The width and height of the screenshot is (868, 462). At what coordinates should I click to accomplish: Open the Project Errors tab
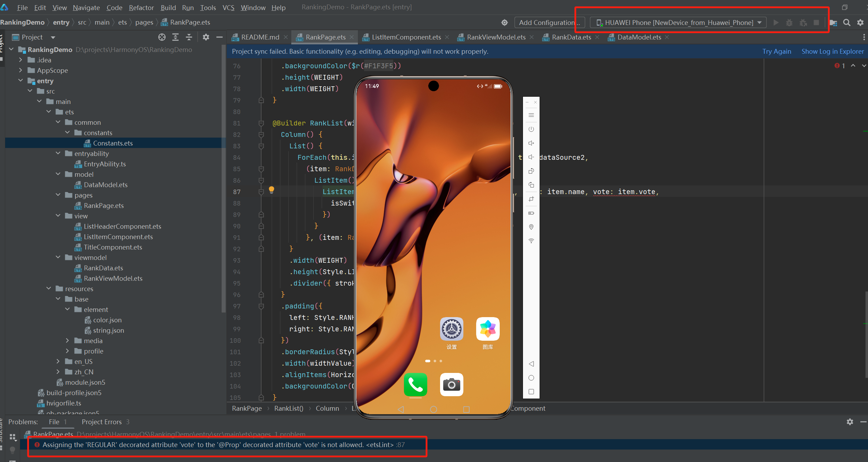105,422
